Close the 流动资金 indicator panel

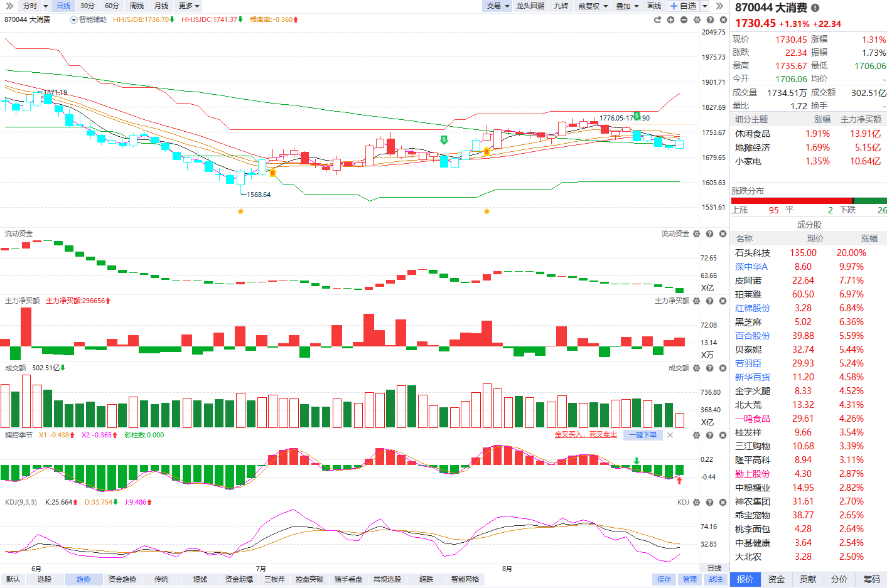coord(723,233)
